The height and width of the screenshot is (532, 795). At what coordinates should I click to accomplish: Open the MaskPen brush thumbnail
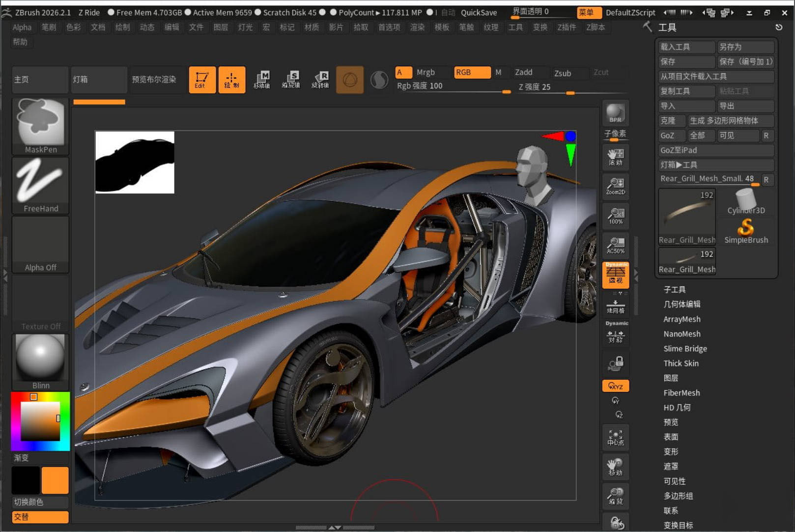point(40,126)
